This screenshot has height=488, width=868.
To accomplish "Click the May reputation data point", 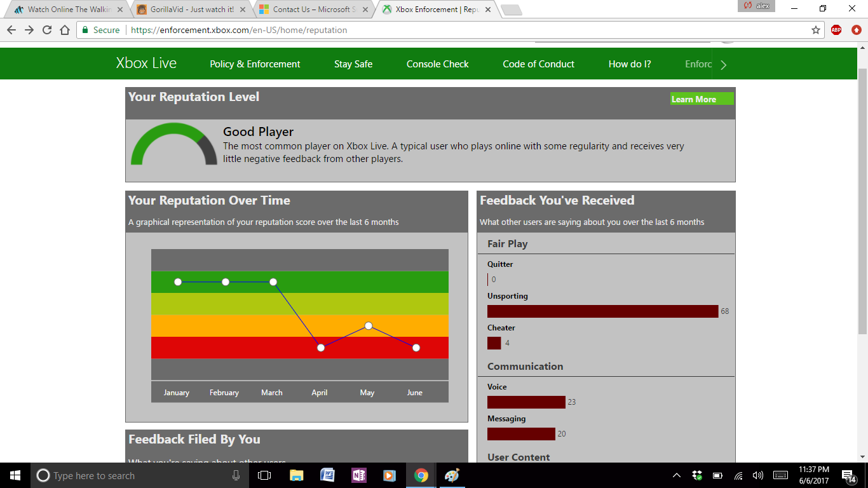I will (x=369, y=325).
